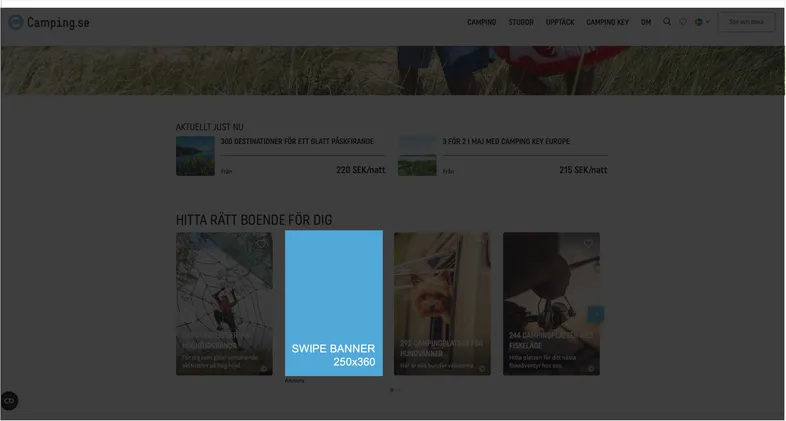Click the SWIPE BANNER 250x360 ad
Image resolution: width=786 pixels, height=421 pixels.
[334, 303]
